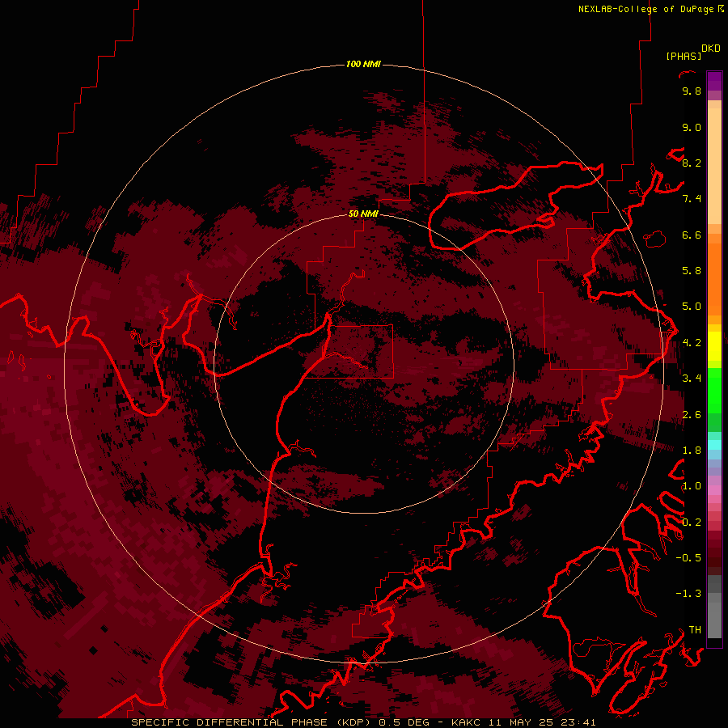Viewport: 728px width, 728px height.
Task: Pick the purple segment atop the color bar
Action: [714, 81]
